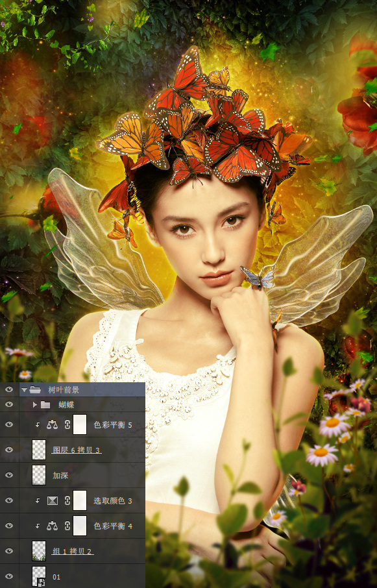Select the 蝴蝶 group name
The height and width of the screenshot is (588, 377).
coord(66,404)
